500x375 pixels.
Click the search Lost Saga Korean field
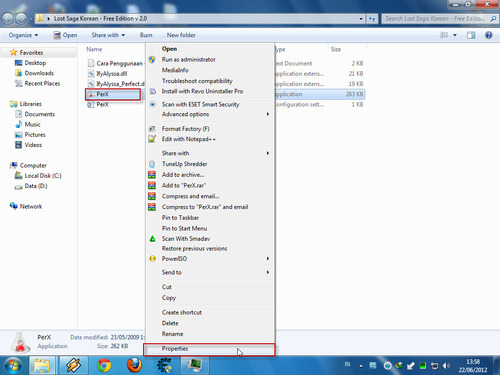(436, 19)
